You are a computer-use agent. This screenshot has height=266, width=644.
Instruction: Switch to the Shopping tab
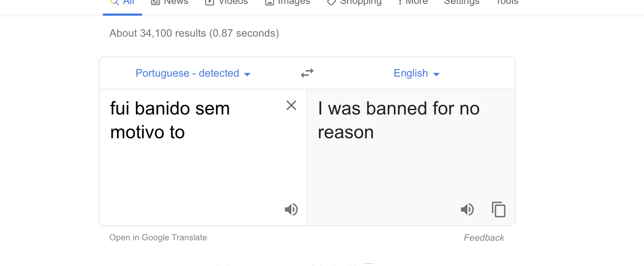[x=354, y=2]
